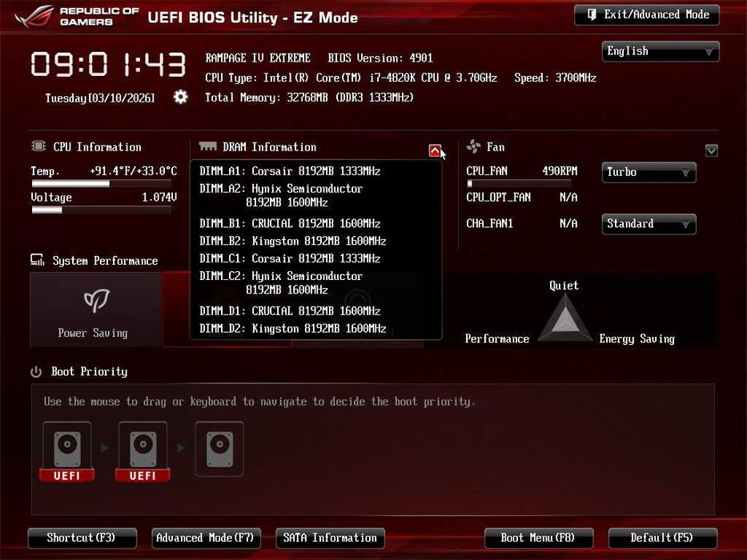
Task: Click the CPU Information chip icon
Action: click(38, 146)
